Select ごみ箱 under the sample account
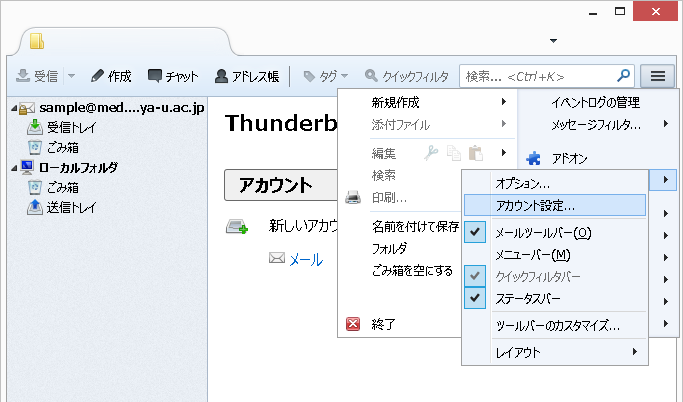 tap(63, 148)
